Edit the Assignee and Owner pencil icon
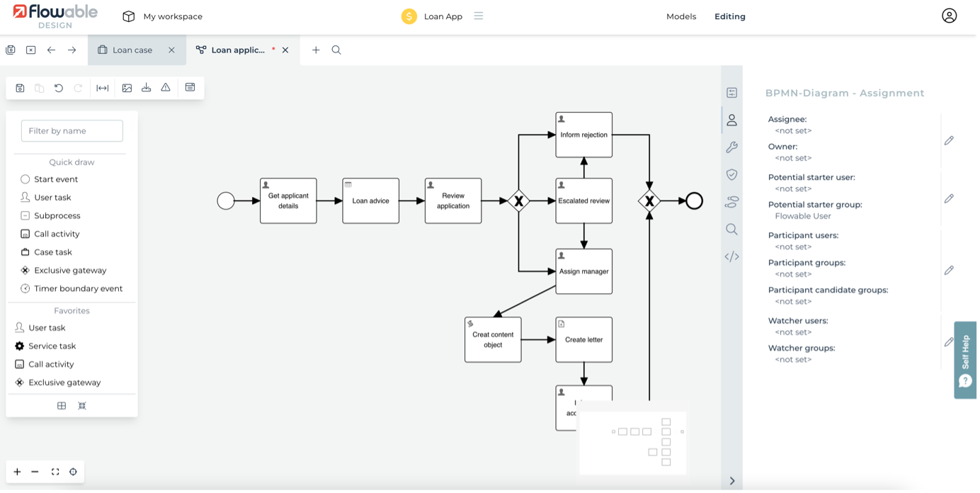Screen dimensions: 980x493 coord(949,140)
